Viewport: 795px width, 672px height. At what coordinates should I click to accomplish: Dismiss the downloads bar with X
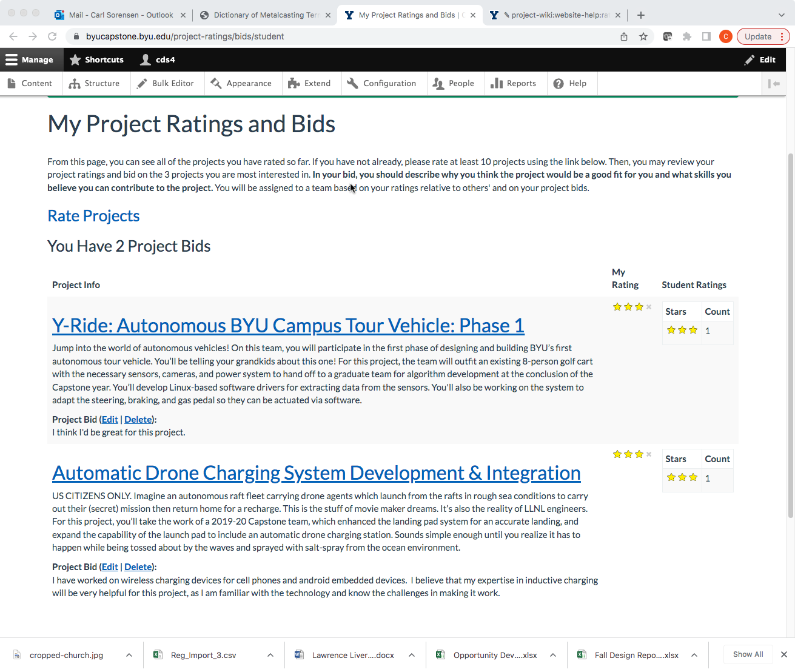click(x=783, y=654)
